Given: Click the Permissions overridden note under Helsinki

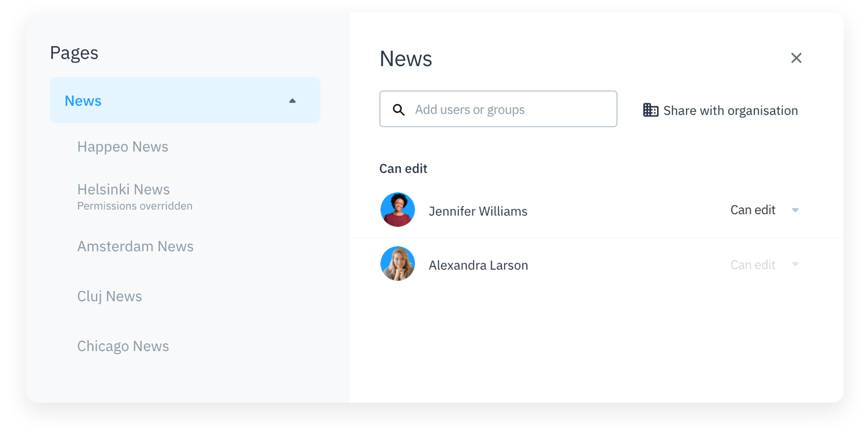Looking at the screenshot, I should (134, 206).
